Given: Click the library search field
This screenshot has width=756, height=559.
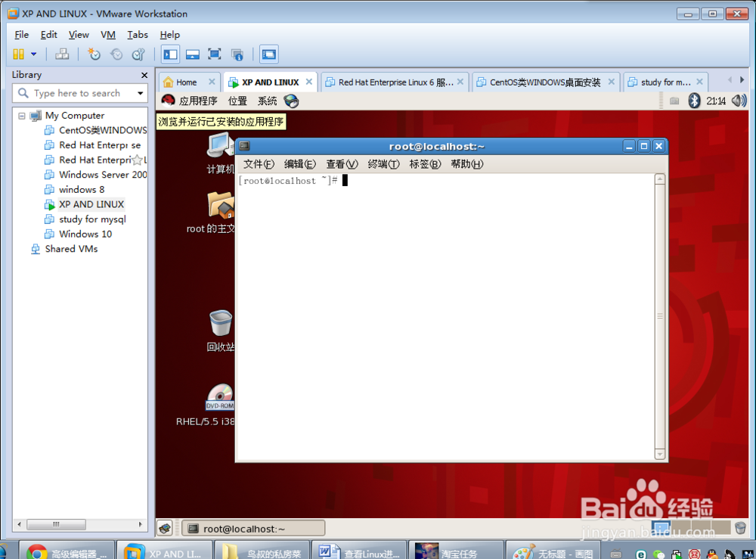Looking at the screenshot, I should (x=77, y=93).
